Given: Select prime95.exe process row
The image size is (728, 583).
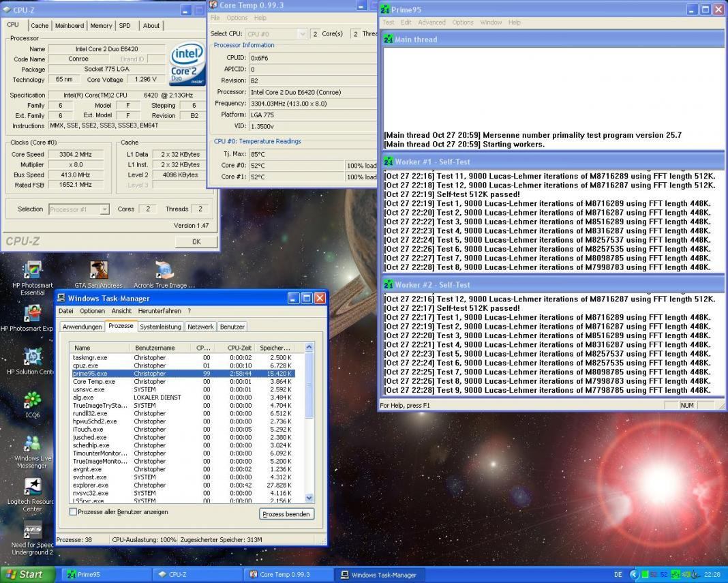Looking at the screenshot, I should pos(183,374).
